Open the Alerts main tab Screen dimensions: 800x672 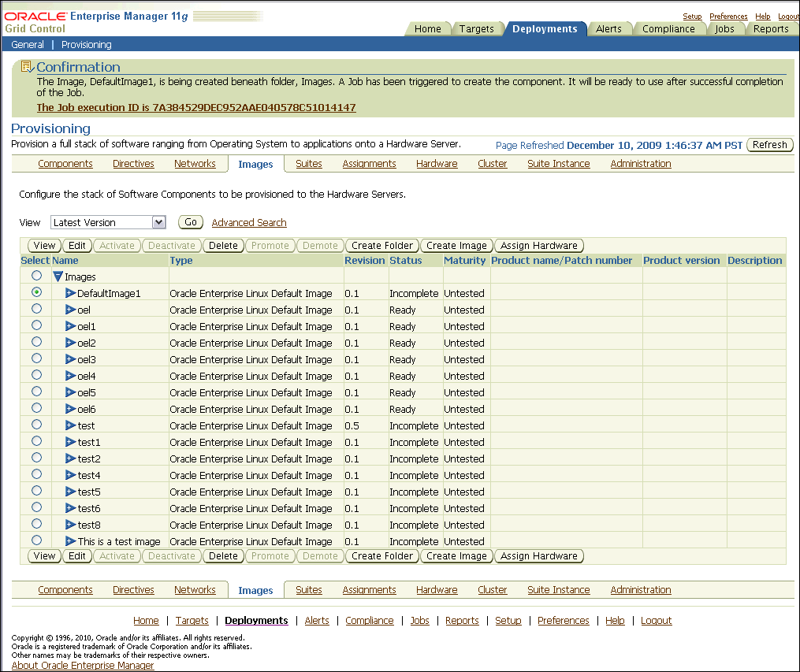click(608, 29)
